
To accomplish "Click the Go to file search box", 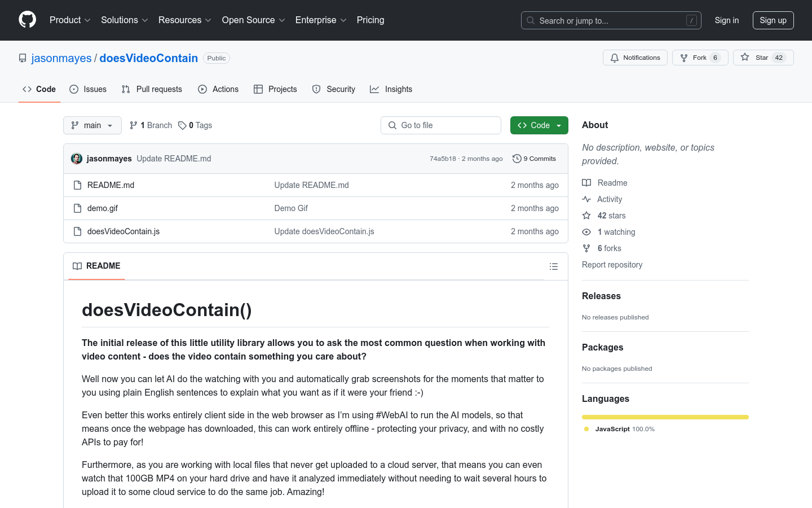I will [x=441, y=125].
